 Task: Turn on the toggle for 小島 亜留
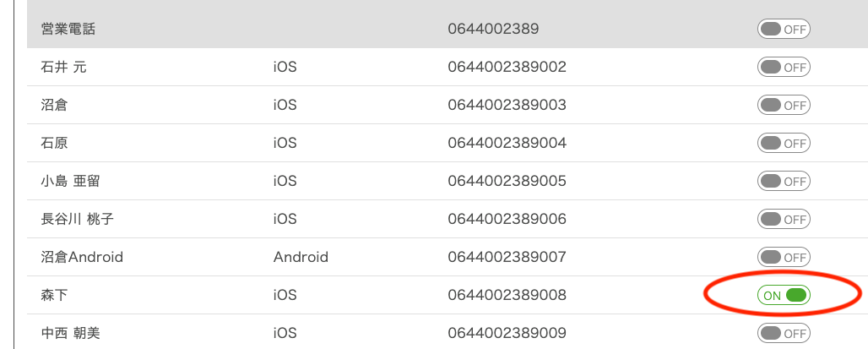click(x=784, y=182)
